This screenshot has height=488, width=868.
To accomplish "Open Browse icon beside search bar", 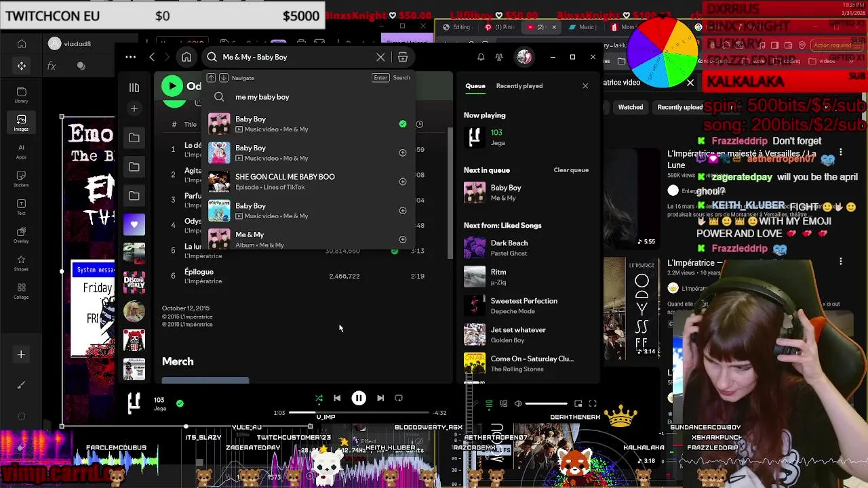I will [403, 57].
